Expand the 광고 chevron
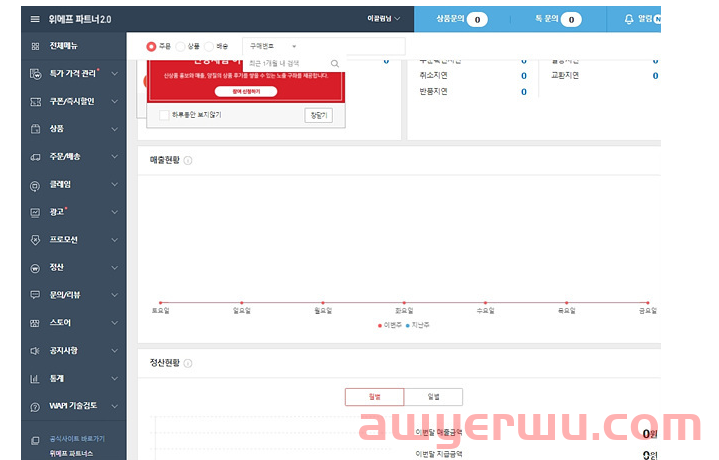Screen dimensions: 719x460 tap(115, 212)
